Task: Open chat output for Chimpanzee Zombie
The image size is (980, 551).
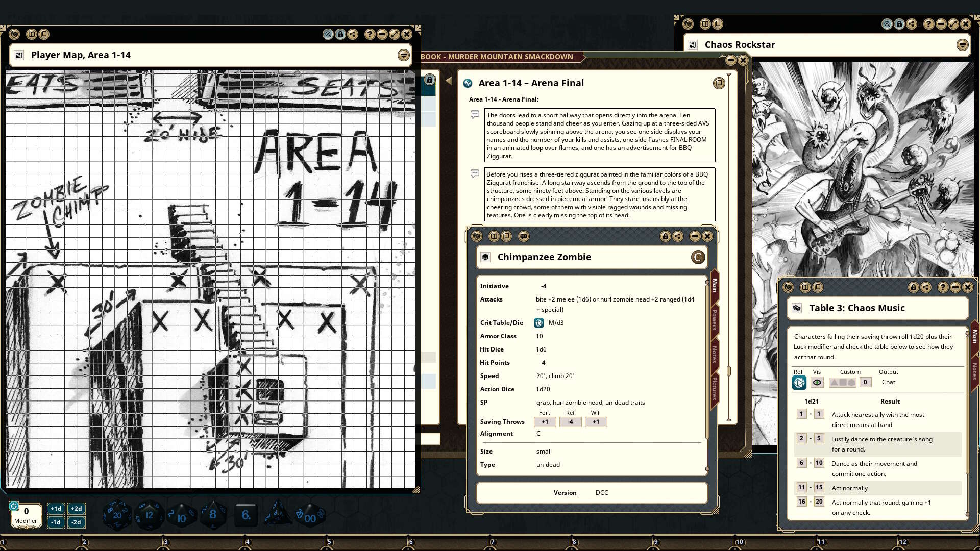Action: [523, 236]
